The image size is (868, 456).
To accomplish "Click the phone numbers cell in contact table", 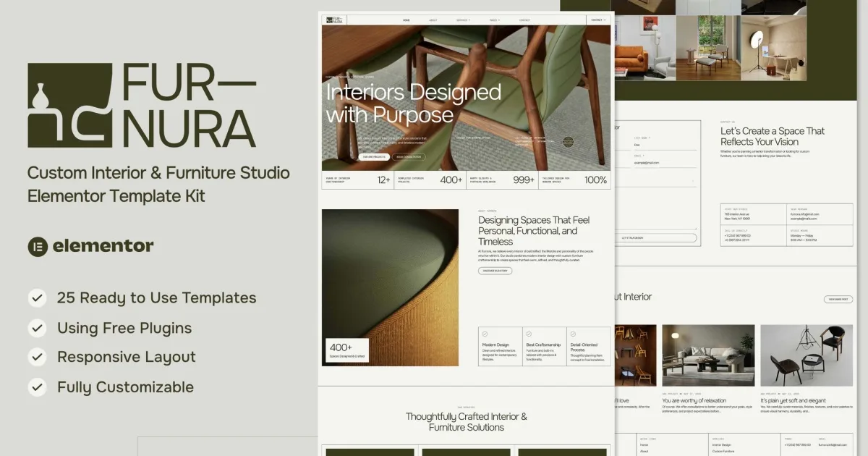I will pos(754,235).
